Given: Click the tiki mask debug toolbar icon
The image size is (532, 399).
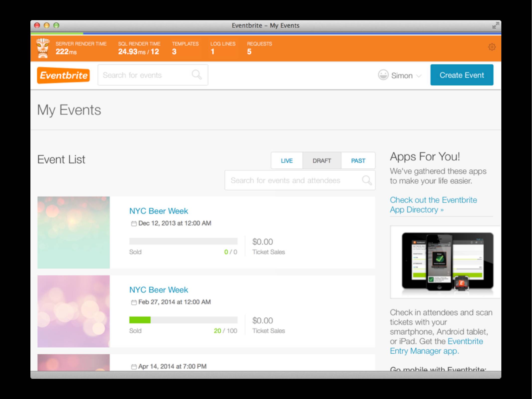Looking at the screenshot, I should 43,48.
